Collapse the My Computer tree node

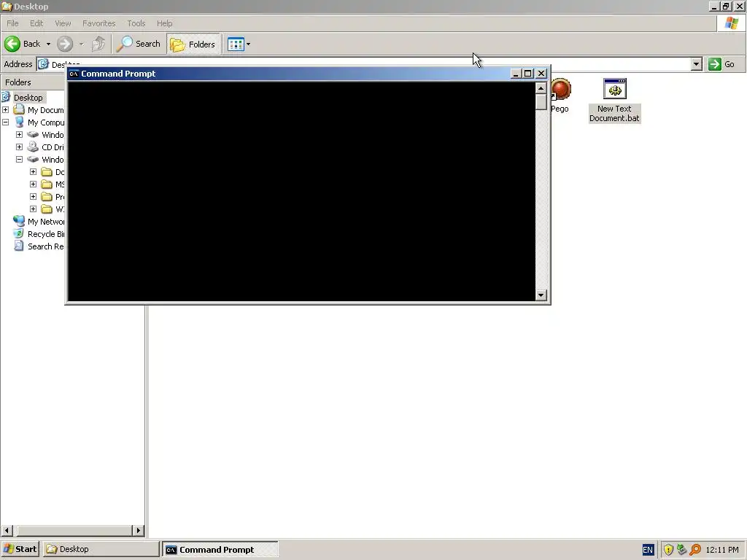(6, 122)
